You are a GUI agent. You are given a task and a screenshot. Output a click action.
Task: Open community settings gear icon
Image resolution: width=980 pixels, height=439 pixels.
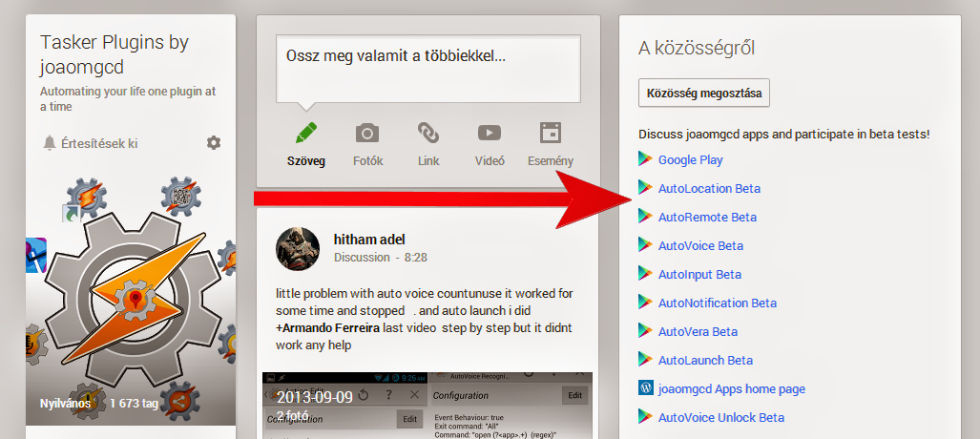pos(214,143)
